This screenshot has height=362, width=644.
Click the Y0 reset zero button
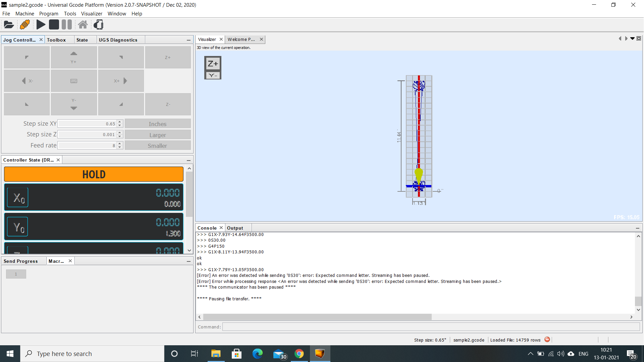pyautogui.click(x=17, y=227)
